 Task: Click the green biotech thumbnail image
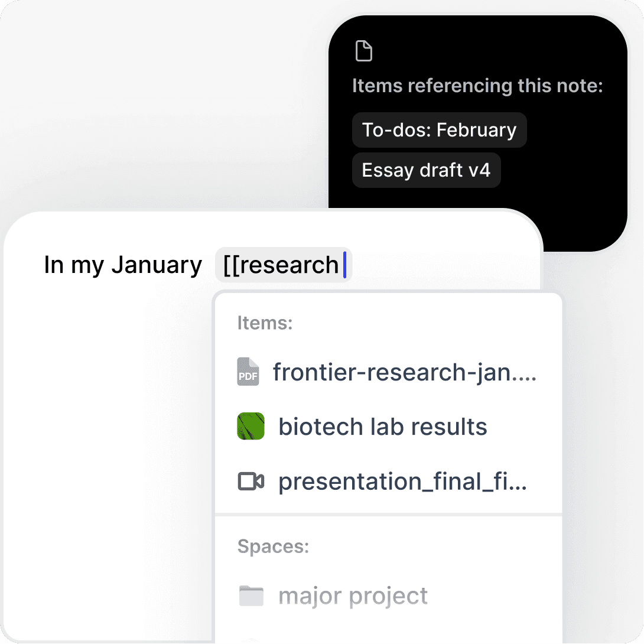[250, 427]
